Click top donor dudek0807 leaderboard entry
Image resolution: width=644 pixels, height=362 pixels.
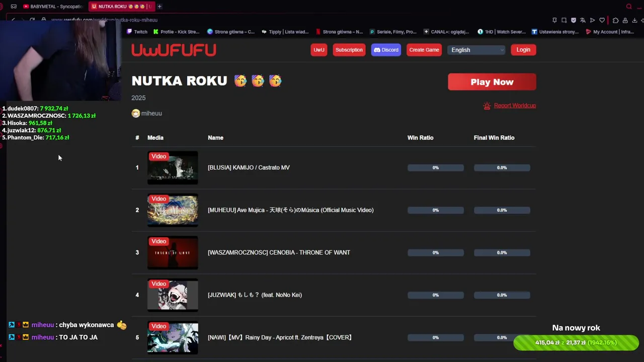[35, 109]
